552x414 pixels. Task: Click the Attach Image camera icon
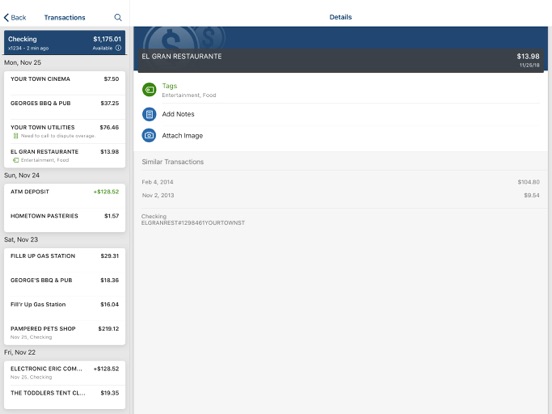(149, 135)
